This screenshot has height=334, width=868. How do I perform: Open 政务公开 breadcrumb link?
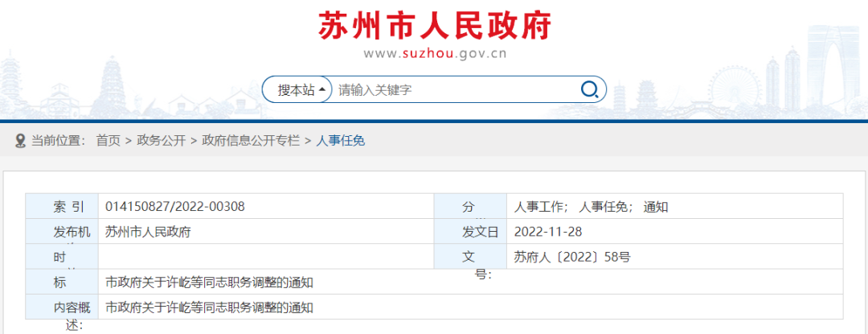pyautogui.click(x=161, y=141)
